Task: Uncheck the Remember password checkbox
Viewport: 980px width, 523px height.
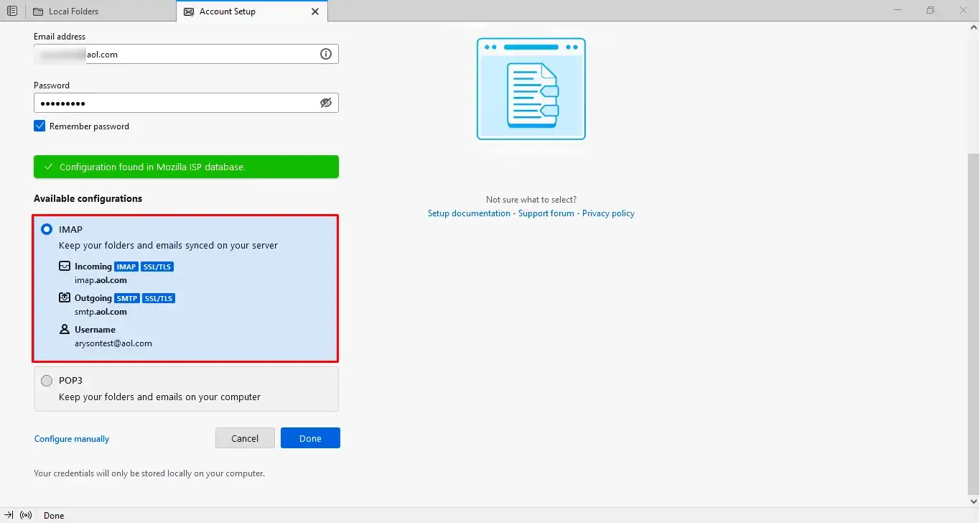Action: pyautogui.click(x=39, y=126)
